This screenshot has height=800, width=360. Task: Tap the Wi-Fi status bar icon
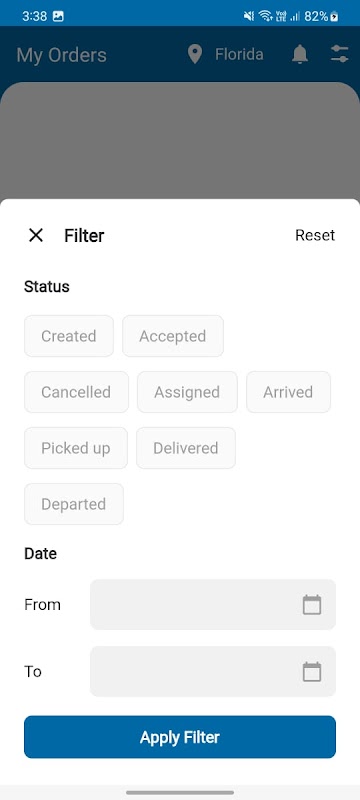(x=265, y=16)
